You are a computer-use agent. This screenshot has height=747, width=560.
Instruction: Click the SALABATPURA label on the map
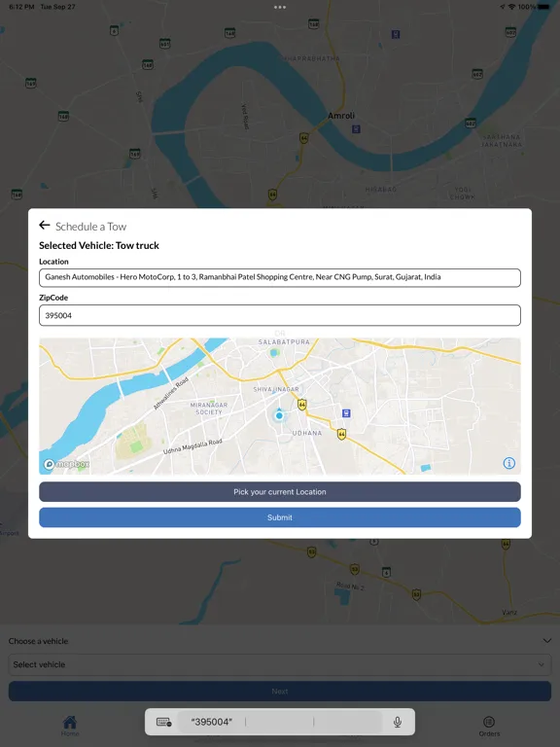284,341
